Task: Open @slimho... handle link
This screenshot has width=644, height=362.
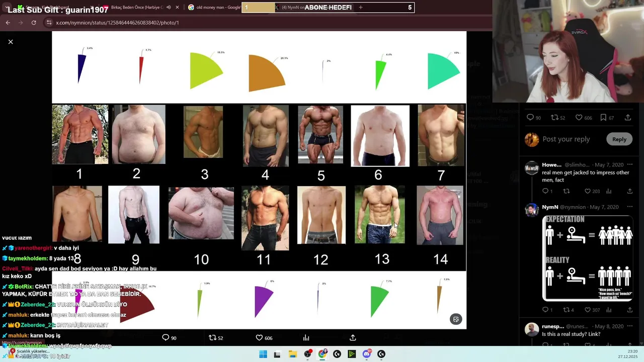Action: pyautogui.click(x=577, y=165)
